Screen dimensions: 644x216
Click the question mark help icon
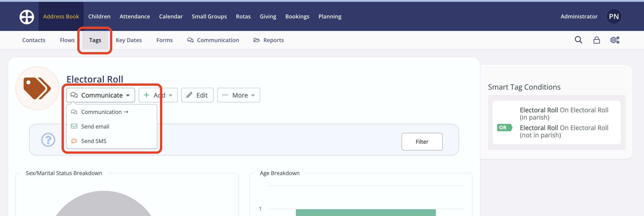[48, 140]
